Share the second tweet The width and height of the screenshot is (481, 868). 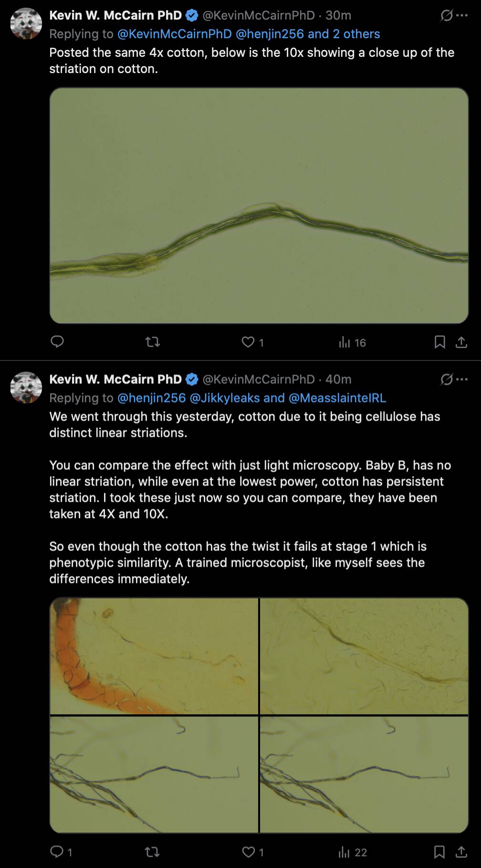tap(461, 852)
